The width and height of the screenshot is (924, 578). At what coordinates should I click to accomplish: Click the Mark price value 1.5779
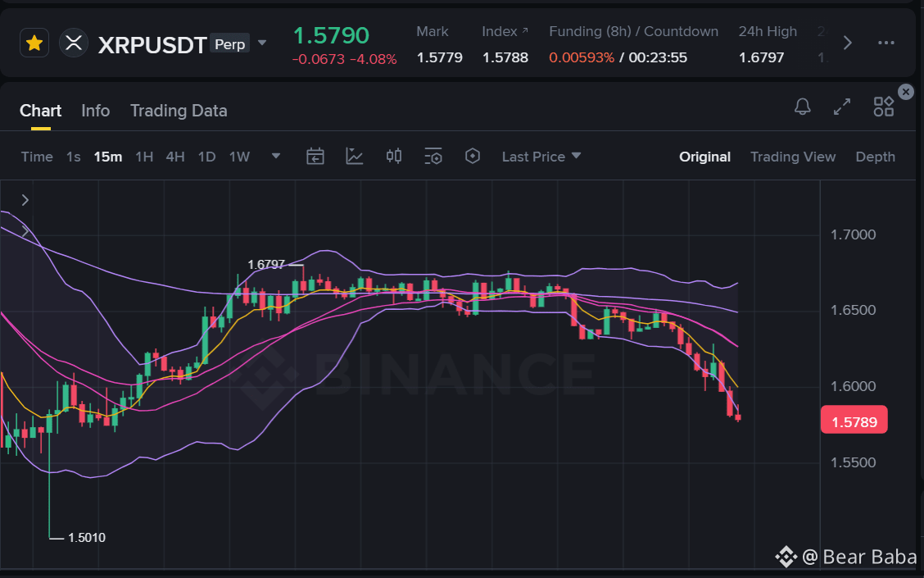440,57
